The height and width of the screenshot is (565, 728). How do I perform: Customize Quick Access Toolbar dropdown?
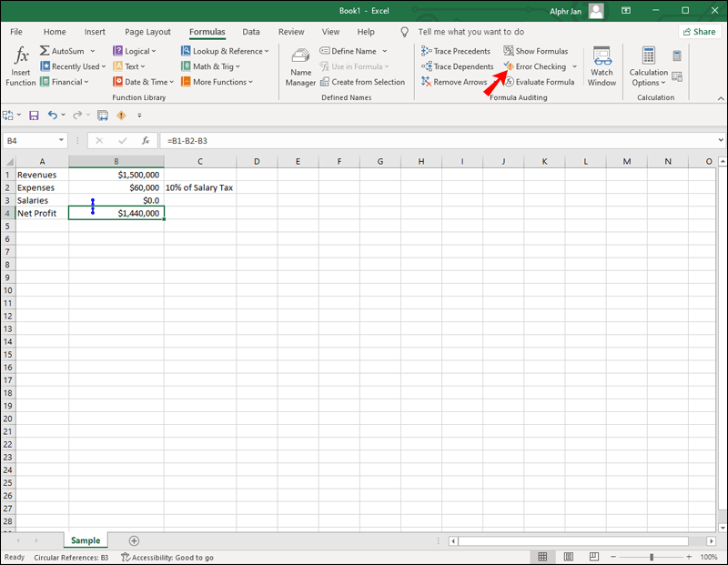[x=139, y=116]
